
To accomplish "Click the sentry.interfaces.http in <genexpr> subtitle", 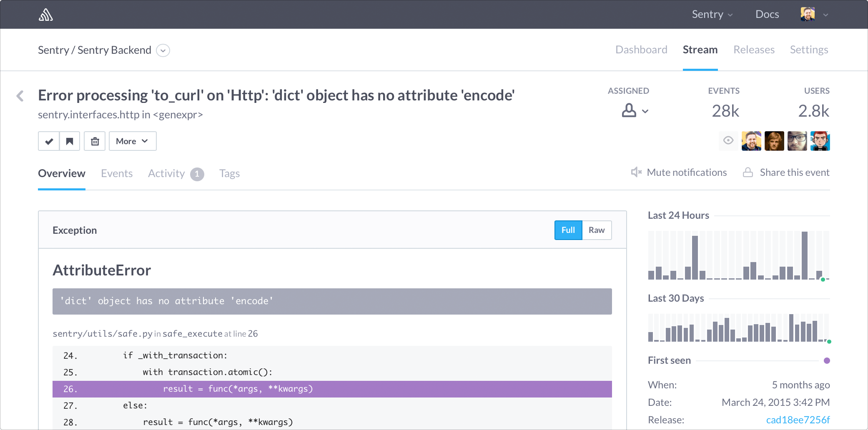I will (120, 115).
